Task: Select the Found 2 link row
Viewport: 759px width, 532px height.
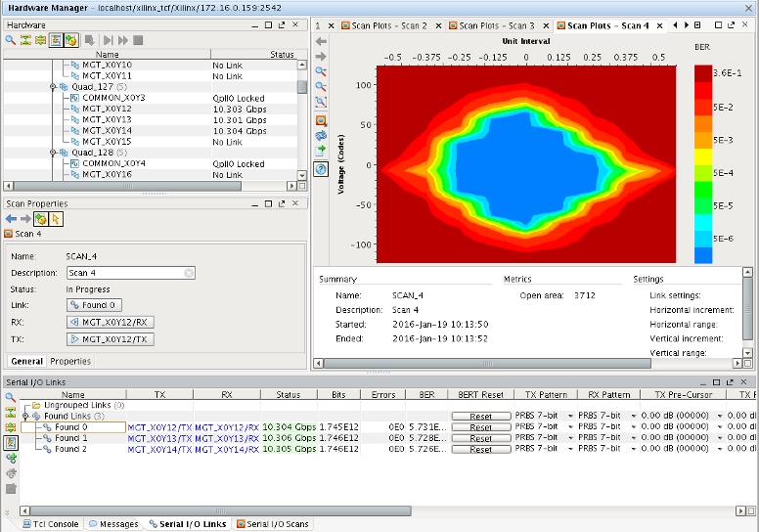Action: click(70, 449)
